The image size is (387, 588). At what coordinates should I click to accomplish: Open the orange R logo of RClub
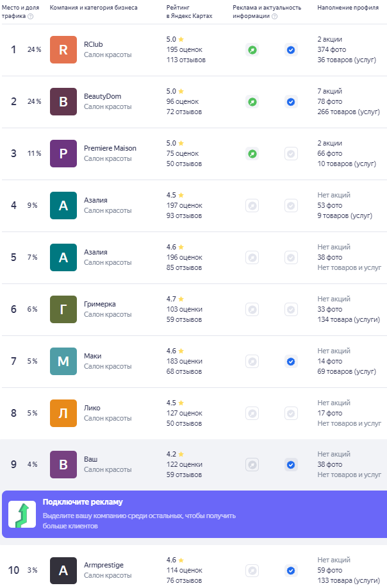click(63, 49)
